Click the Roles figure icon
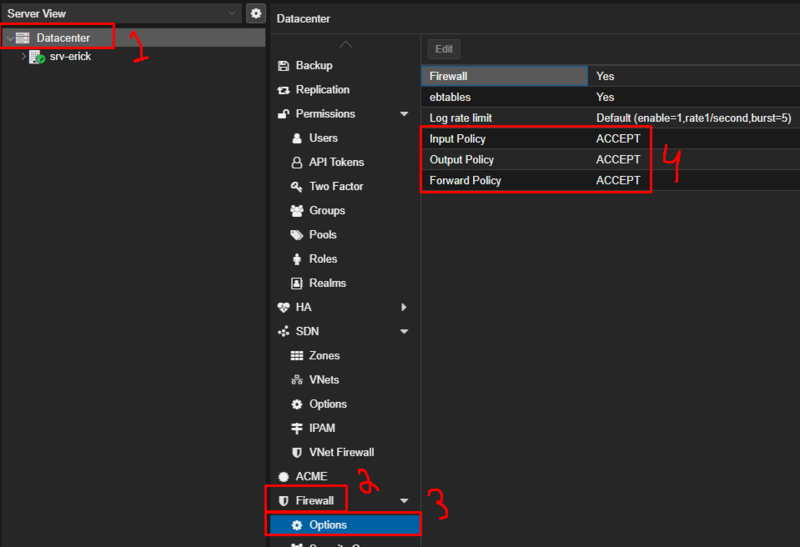This screenshot has height=547, width=800. [x=296, y=259]
